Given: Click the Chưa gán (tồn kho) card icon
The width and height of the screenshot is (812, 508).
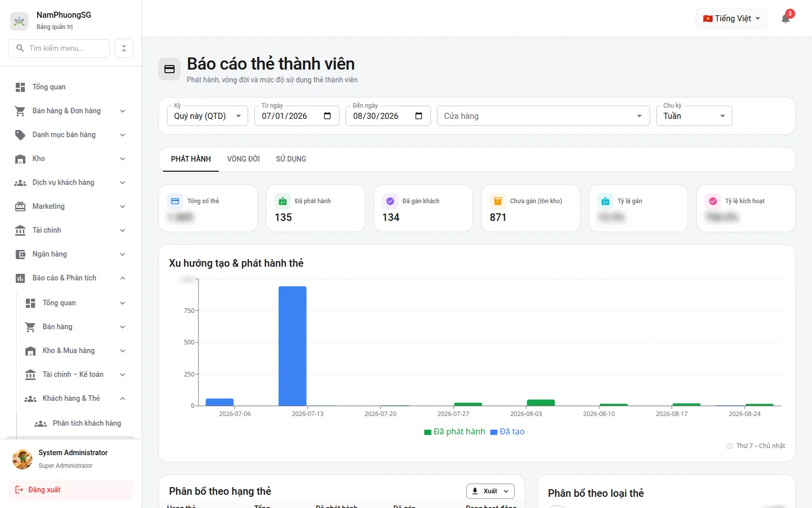Looking at the screenshot, I should [x=498, y=201].
